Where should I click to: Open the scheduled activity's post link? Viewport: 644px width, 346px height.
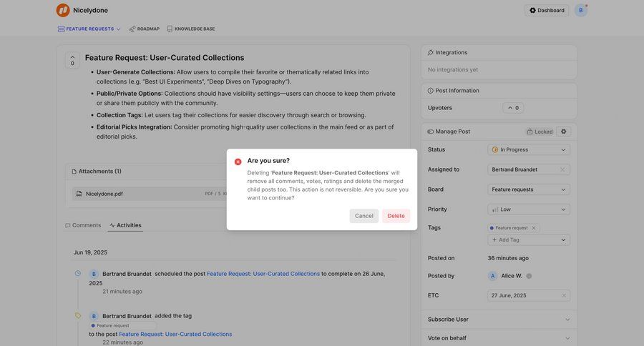coord(263,274)
